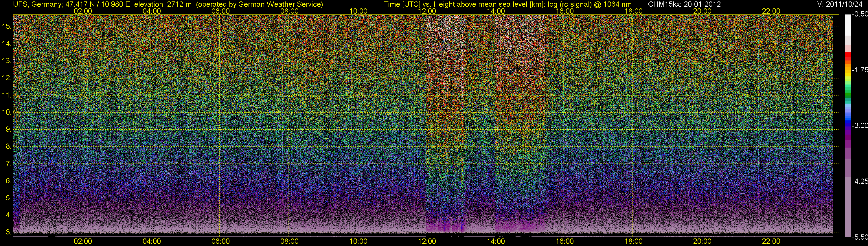Click "14:00" on the bottom time axis

pos(496,241)
